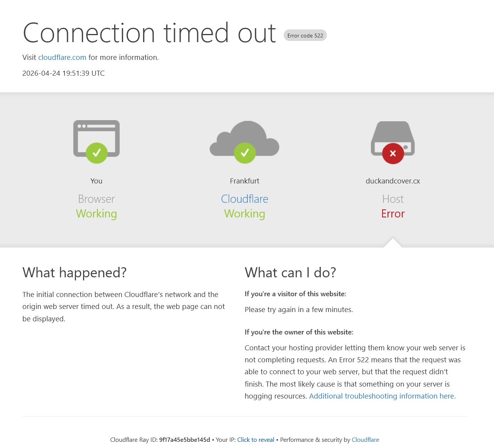494x448 pixels.
Task: Click the red Error status text
Action: point(393,214)
